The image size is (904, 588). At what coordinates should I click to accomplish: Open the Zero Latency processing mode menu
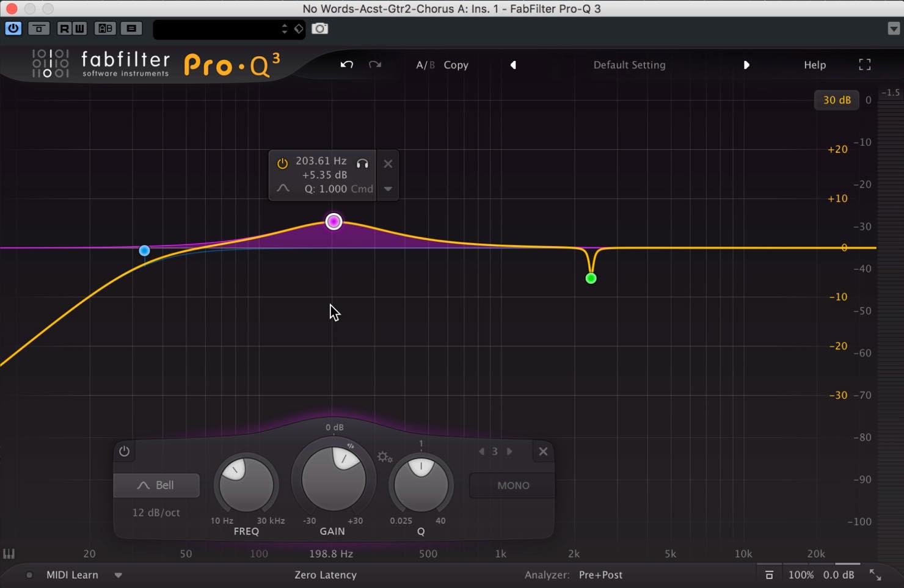tap(326, 575)
